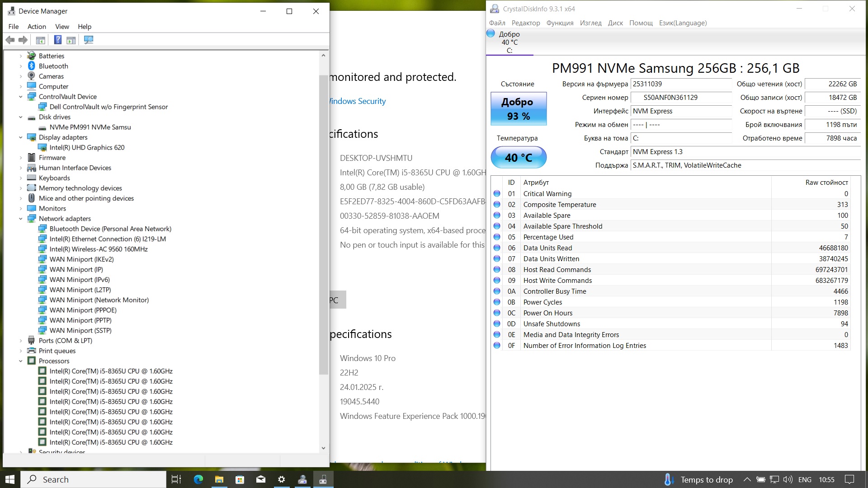Screen dimensions: 868x488
Task: Expand the Batteries node
Action: (21, 56)
